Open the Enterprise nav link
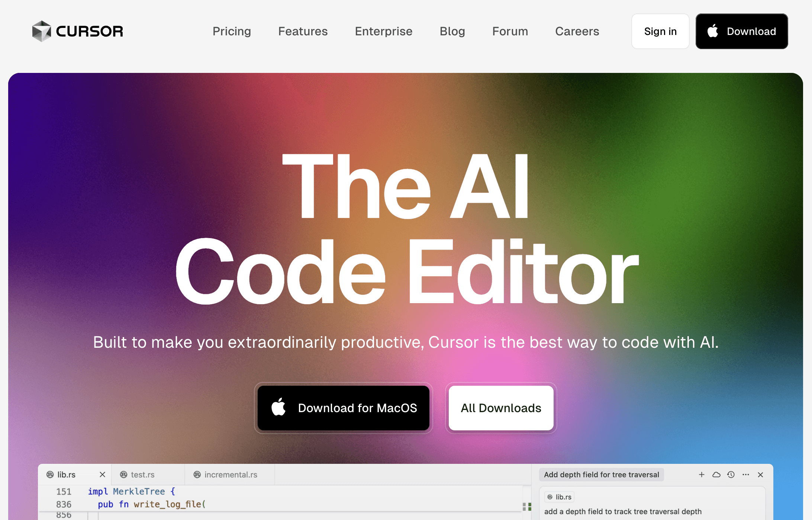 point(384,31)
